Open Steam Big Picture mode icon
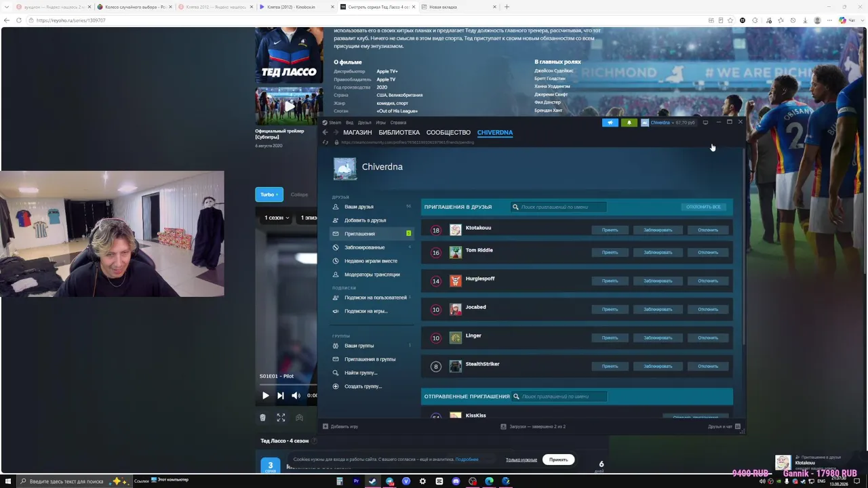Viewport: 868px width, 488px height. 705,123
